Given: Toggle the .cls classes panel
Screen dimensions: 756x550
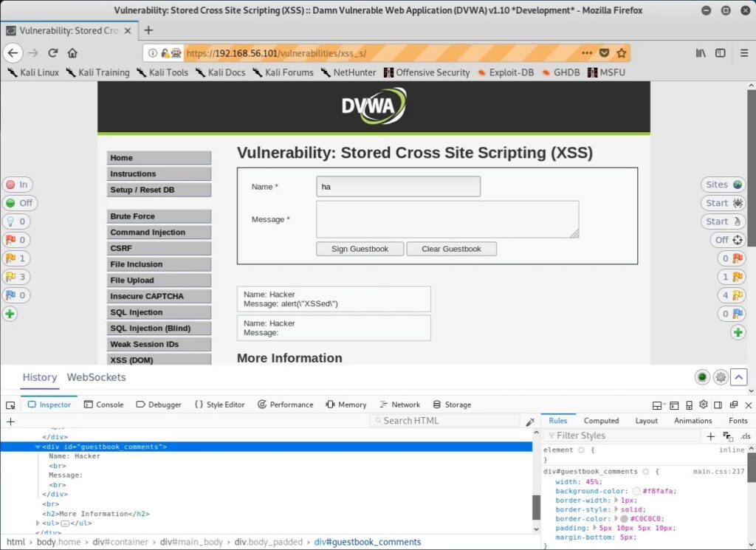Looking at the screenshot, I should [746, 436].
